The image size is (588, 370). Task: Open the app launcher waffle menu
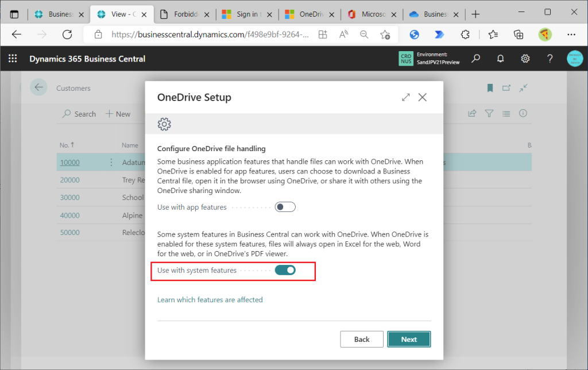13,59
